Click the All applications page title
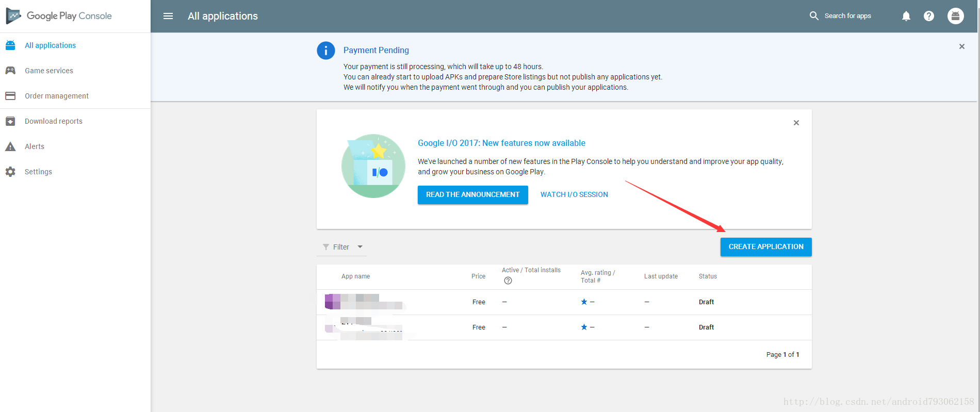980x412 pixels. (223, 16)
